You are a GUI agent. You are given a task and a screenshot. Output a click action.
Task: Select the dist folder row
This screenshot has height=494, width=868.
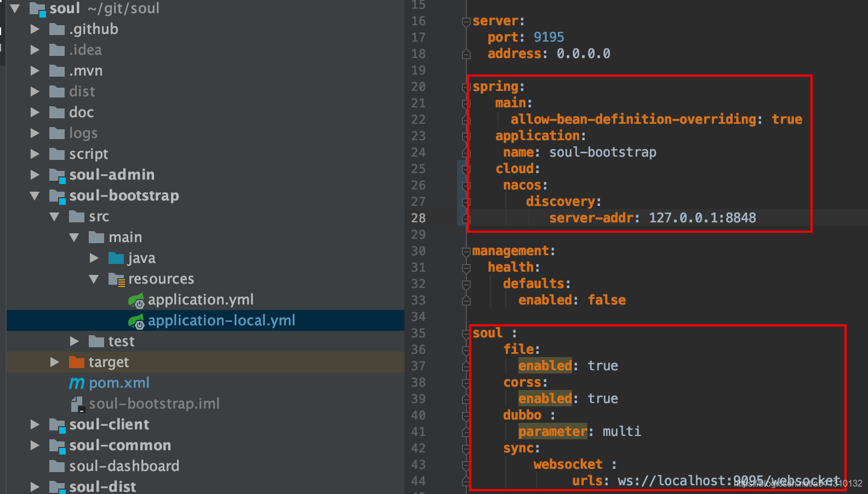click(205, 91)
